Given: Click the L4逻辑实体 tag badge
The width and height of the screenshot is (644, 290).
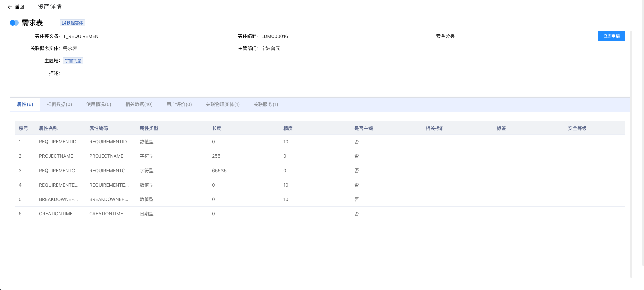Looking at the screenshot, I should tap(72, 23).
